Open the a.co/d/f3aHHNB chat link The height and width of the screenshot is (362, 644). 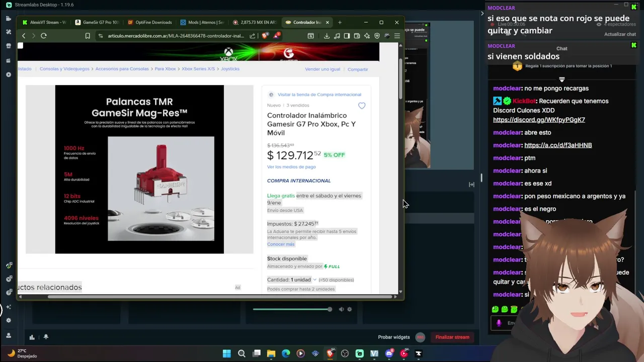[558, 145]
